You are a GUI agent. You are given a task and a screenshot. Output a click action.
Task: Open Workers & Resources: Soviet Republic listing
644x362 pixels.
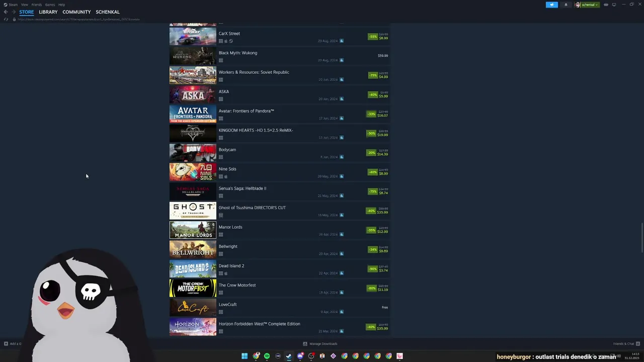coord(279,75)
